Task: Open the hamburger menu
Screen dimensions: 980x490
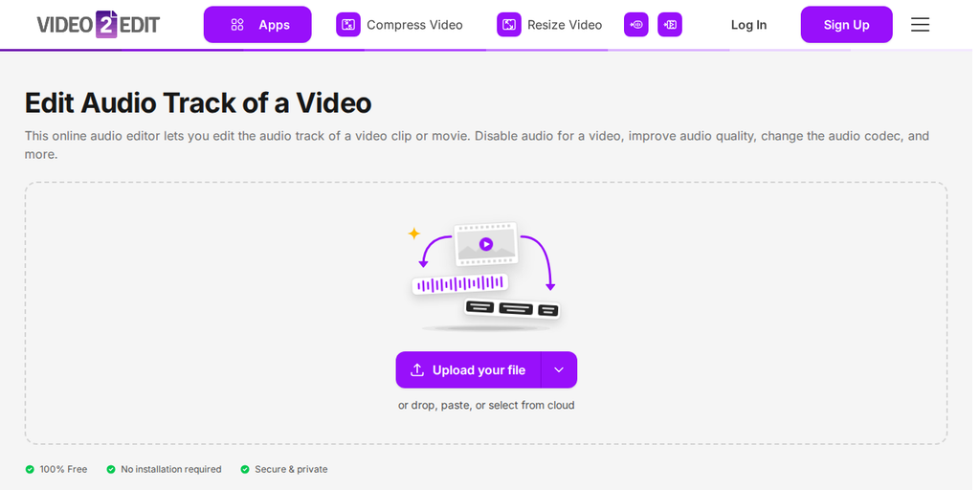Action: coord(920,24)
